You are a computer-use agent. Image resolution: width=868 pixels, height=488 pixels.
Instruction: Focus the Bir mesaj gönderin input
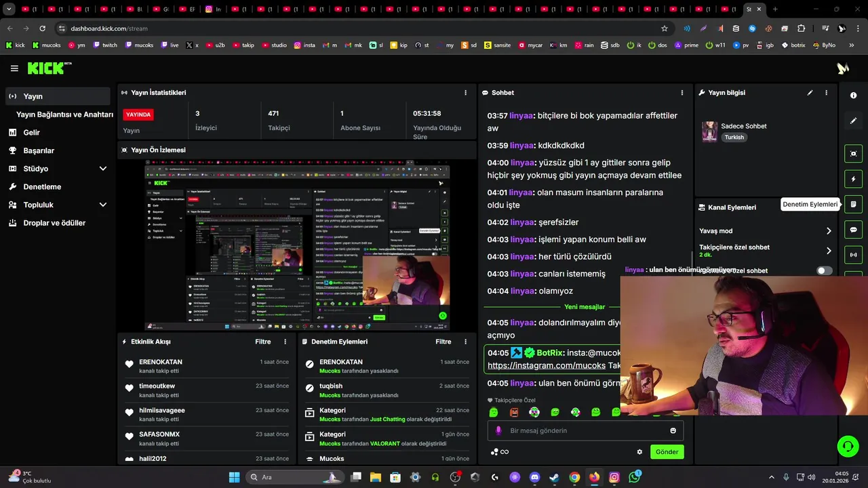585,430
